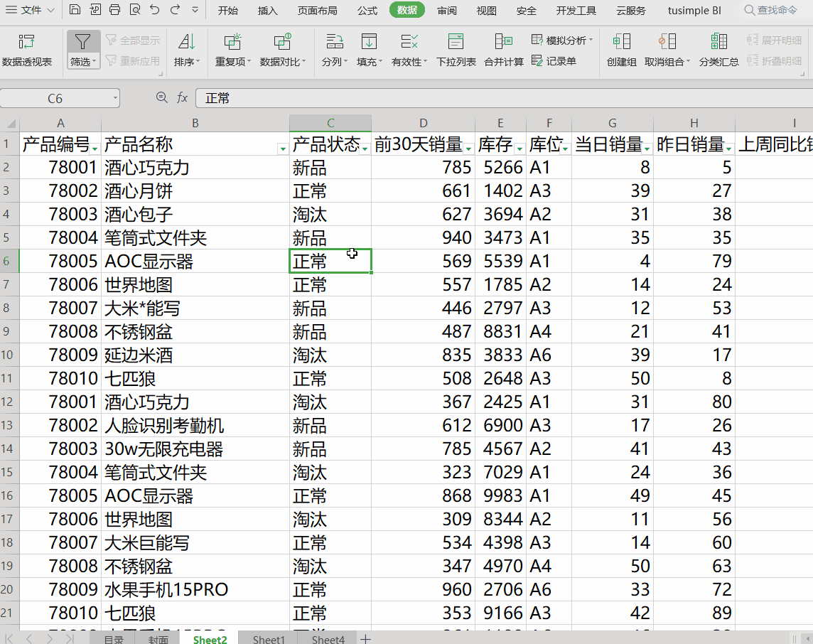813x644 pixels.
Task: Click the print icon in quick toolbar
Action: (x=114, y=9)
